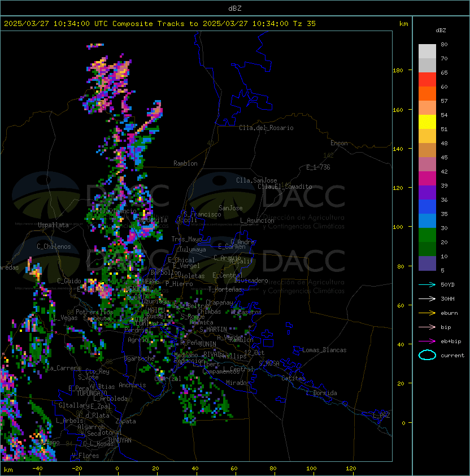Click the 'Tz 35' value in header
This screenshot has height=476, width=470.
pos(304,24)
